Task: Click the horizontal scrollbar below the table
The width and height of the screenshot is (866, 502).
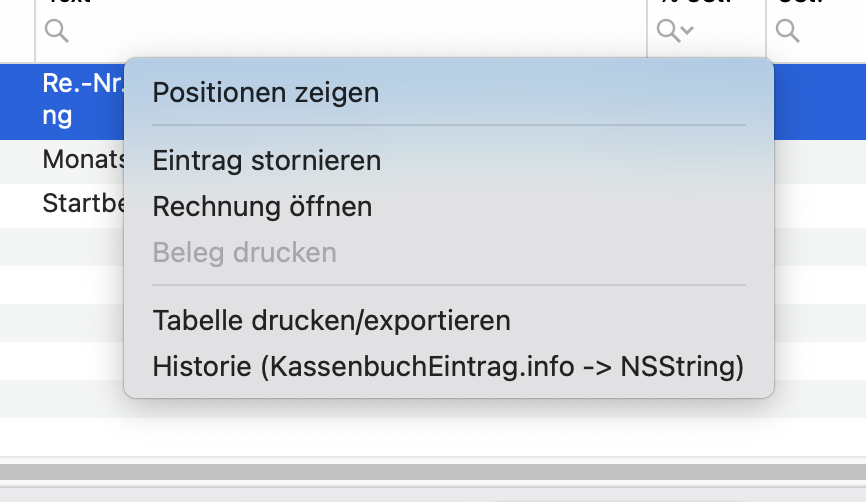Action: pos(433,471)
